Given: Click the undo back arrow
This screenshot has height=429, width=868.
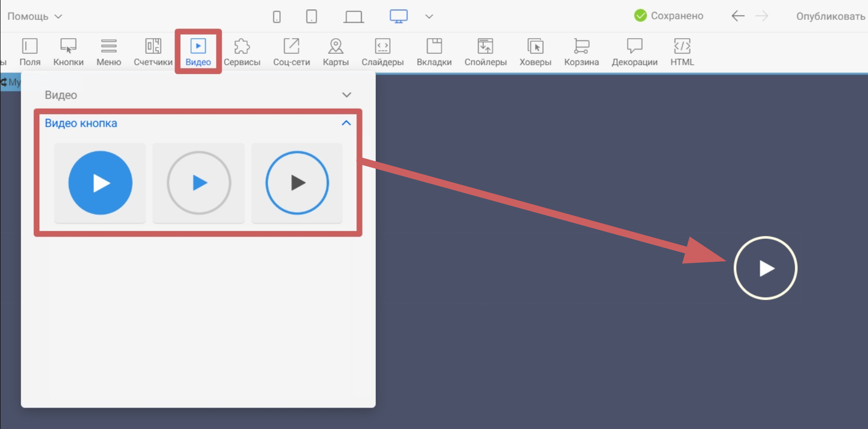Looking at the screenshot, I should pos(738,16).
